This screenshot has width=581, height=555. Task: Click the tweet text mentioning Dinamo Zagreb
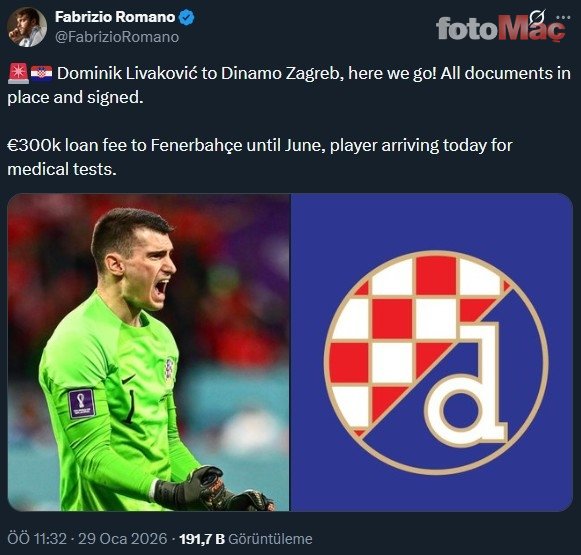click(289, 85)
